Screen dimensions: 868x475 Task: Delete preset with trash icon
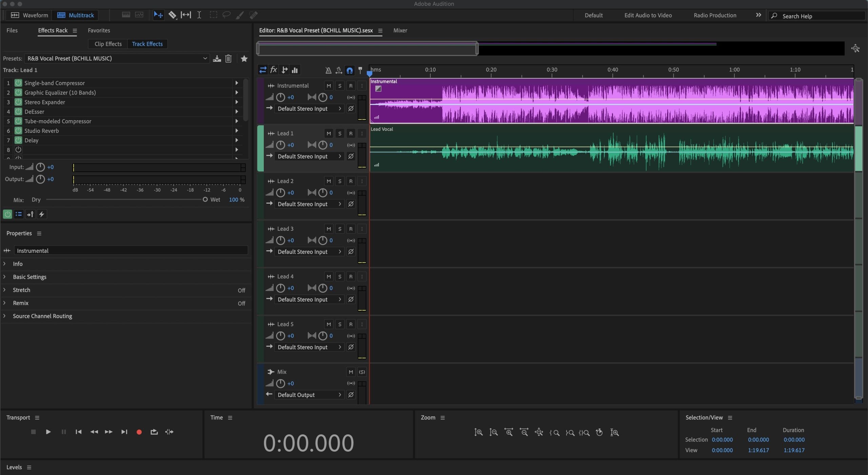coord(229,59)
